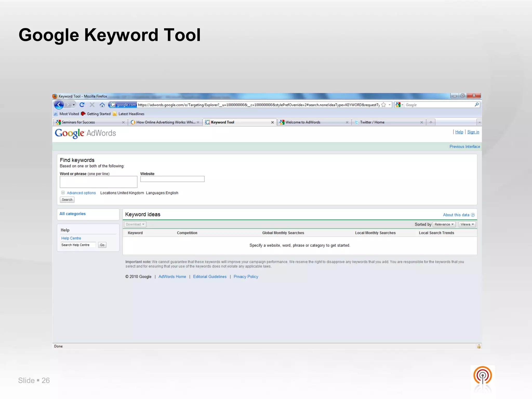Click the security padlock in status bar
Screen dimensions: 532x399
(x=479, y=346)
